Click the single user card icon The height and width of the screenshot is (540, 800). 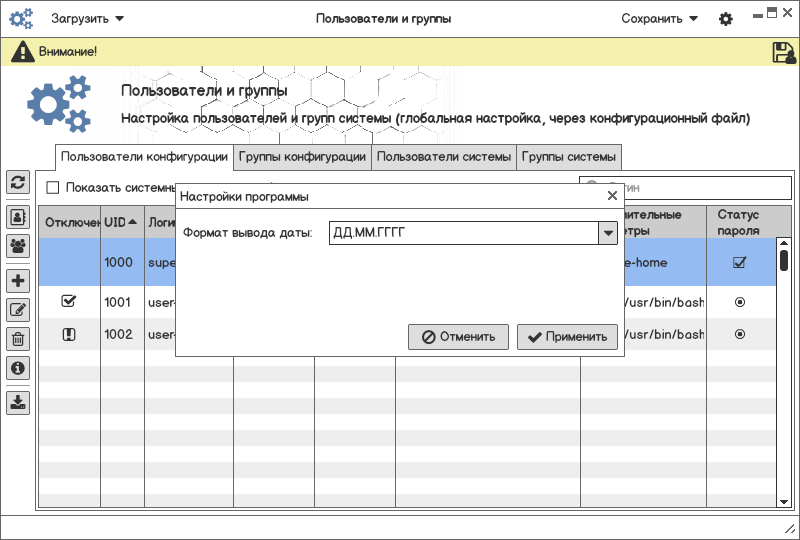(18, 216)
